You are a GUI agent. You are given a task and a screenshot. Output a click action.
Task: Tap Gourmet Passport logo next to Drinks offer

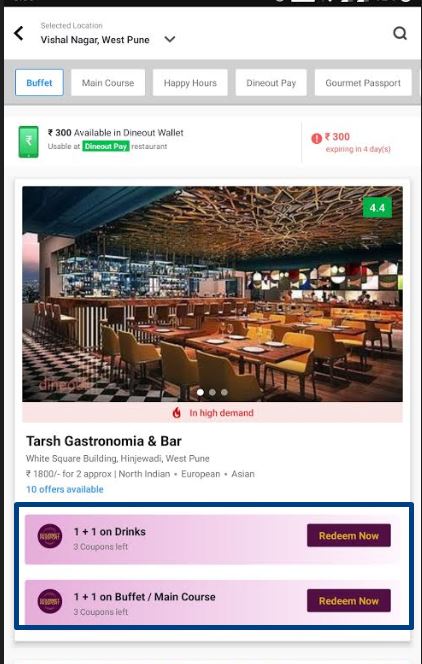pyautogui.click(x=50, y=536)
